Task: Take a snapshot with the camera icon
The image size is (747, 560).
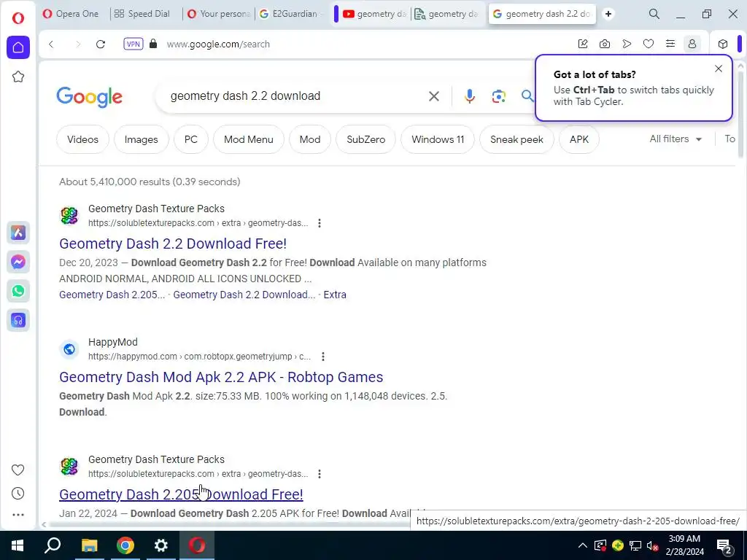Action: pos(605,44)
